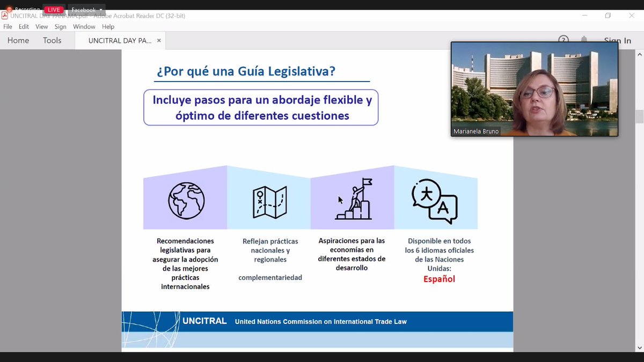Open the Window menu
The height and width of the screenshot is (362, 644).
click(84, 27)
